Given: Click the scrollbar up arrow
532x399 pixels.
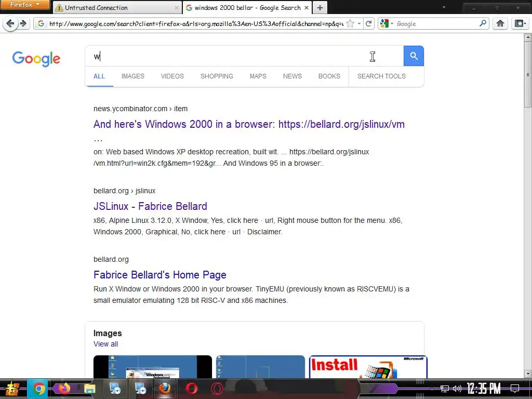Looking at the screenshot, I should (528, 37).
